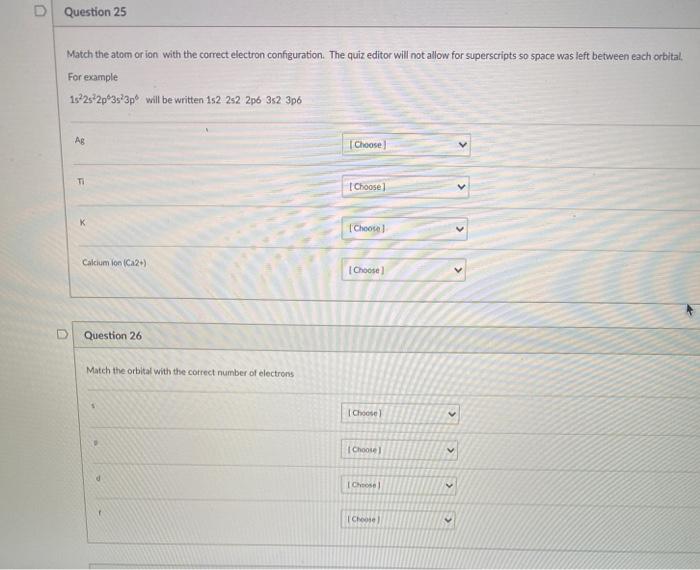This screenshot has height=570, width=700.
Task: Flag Question 26 with the bookmark icon
Action: (x=62, y=334)
